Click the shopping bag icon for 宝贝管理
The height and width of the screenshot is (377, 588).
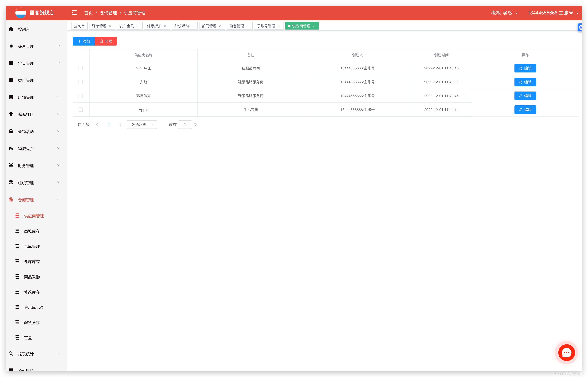11,63
